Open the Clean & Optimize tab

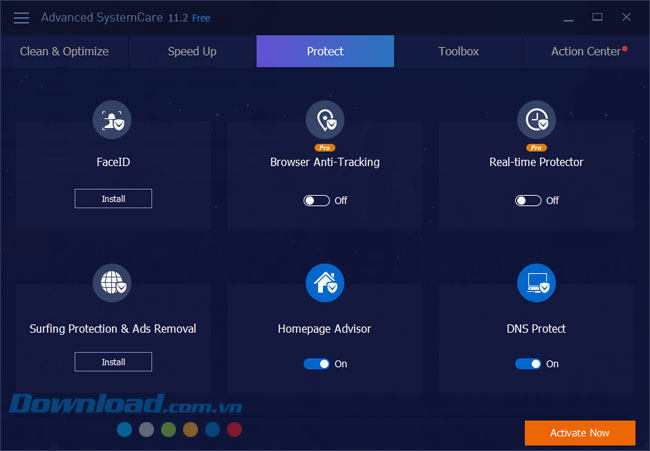tap(64, 51)
